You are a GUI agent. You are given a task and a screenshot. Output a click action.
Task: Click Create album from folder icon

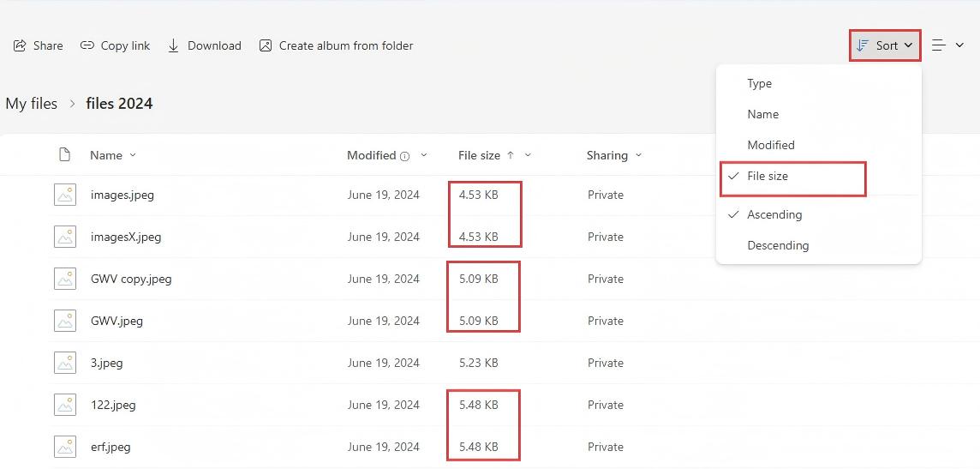[x=266, y=45]
